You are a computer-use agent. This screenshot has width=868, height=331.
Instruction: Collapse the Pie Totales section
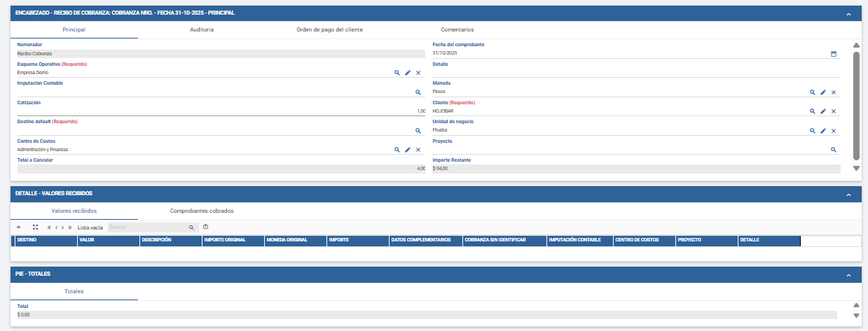coord(848,275)
